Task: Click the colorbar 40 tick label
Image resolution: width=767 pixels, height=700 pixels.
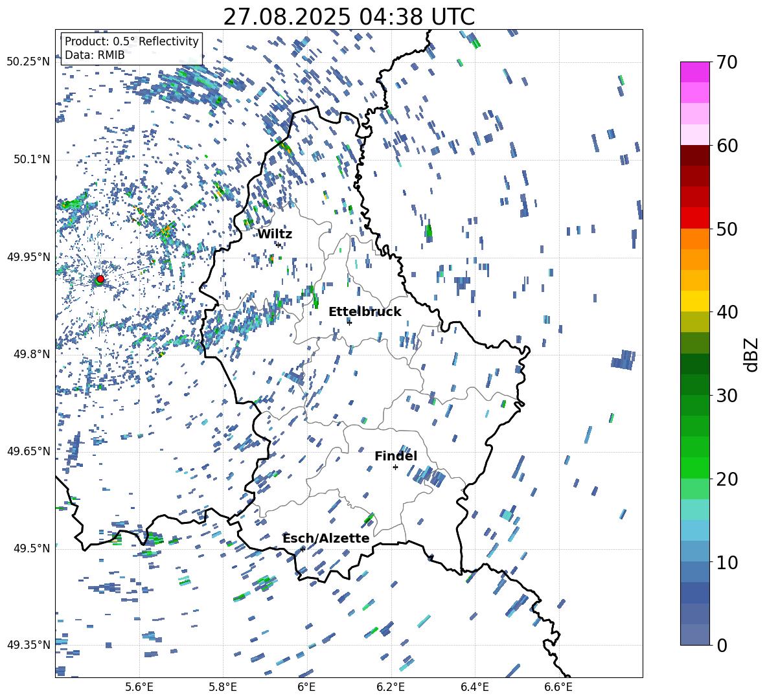Action: 727,312
